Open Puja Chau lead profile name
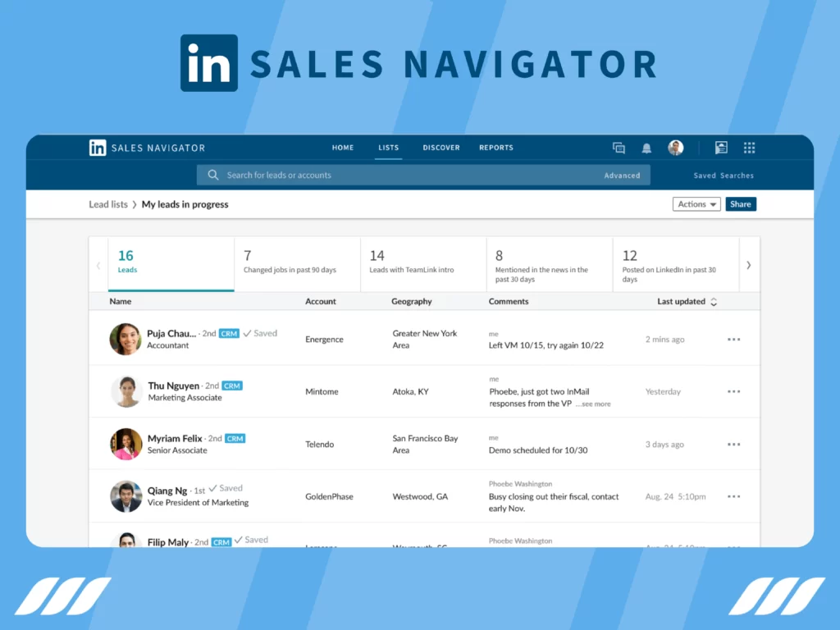Image resolution: width=840 pixels, height=630 pixels. (171, 333)
